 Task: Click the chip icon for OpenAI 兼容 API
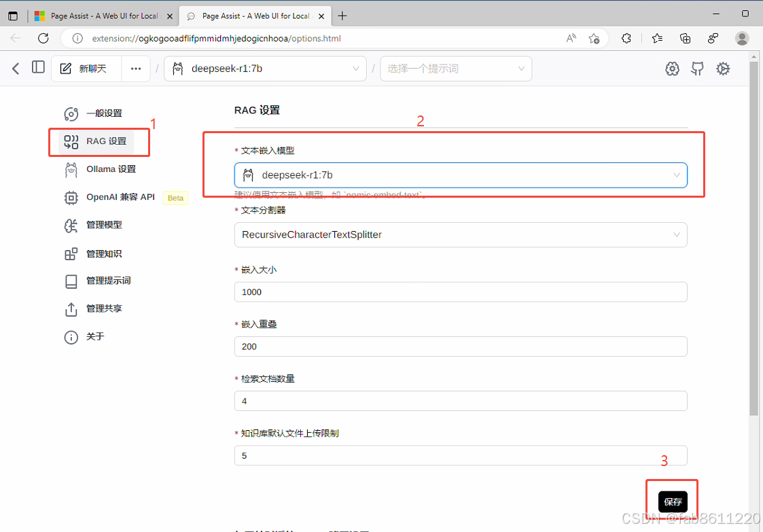(x=71, y=198)
